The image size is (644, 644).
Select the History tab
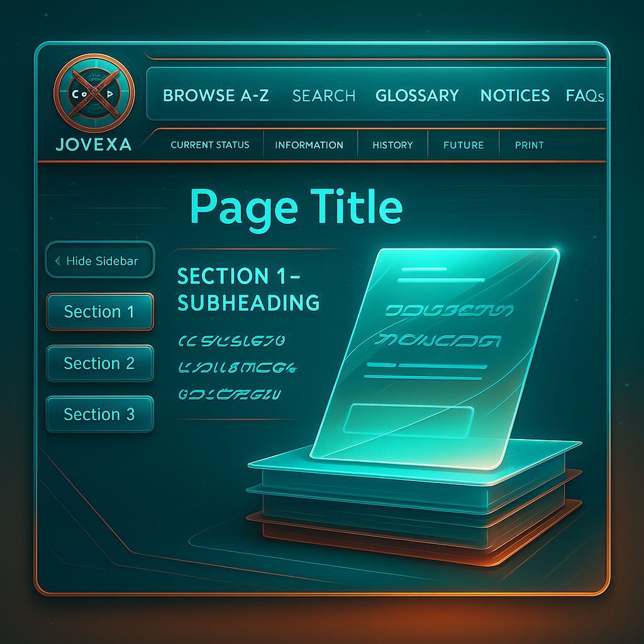(x=392, y=145)
